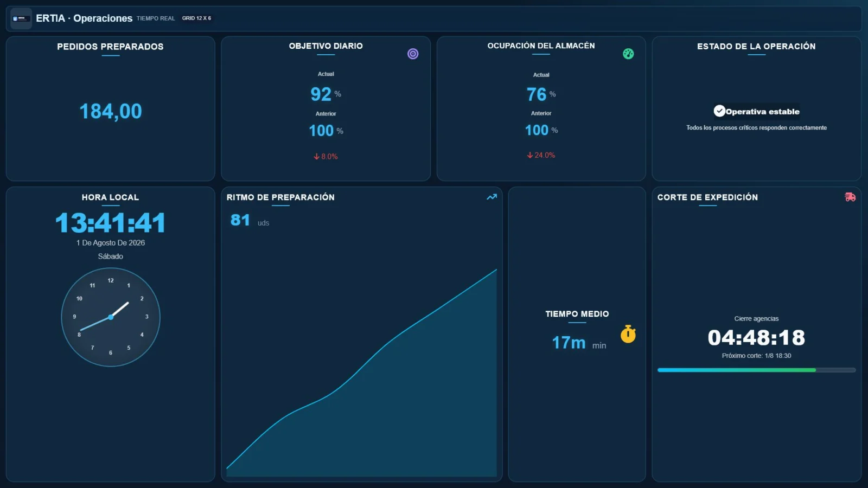Click the 'Todos los procesos críticos' message
Image resolution: width=868 pixels, height=488 pixels.
click(x=756, y=128)
